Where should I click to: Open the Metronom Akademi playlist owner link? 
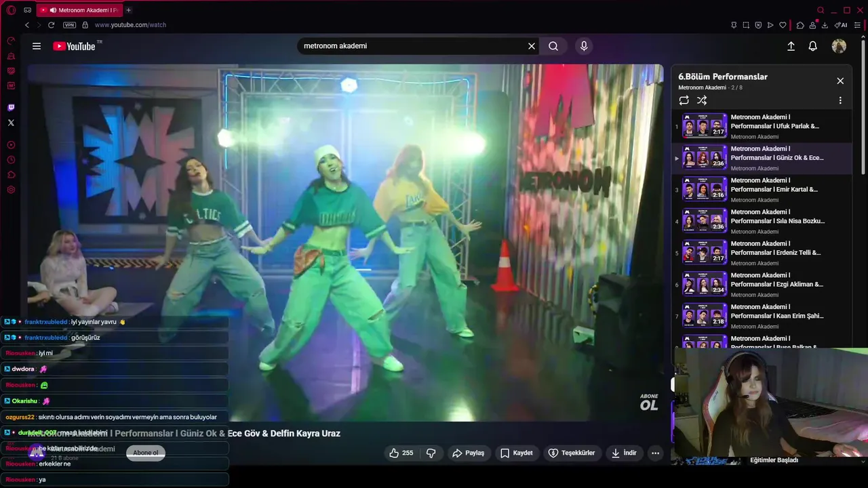(702, 87)
